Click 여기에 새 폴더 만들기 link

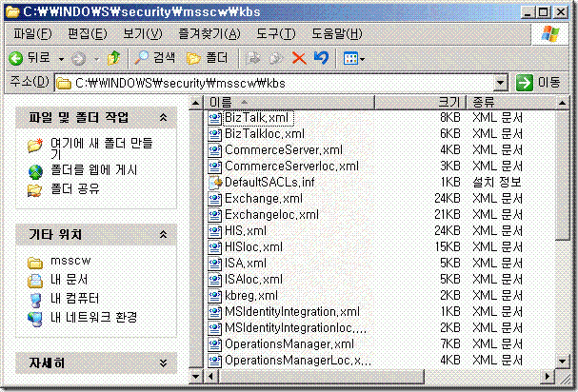(101, 147)
